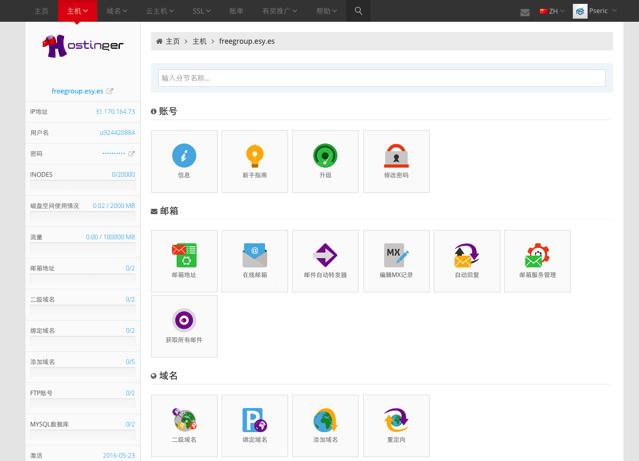
Task: Launch 在线邮箱 webmail icon
Action: (x=255, y=258)
